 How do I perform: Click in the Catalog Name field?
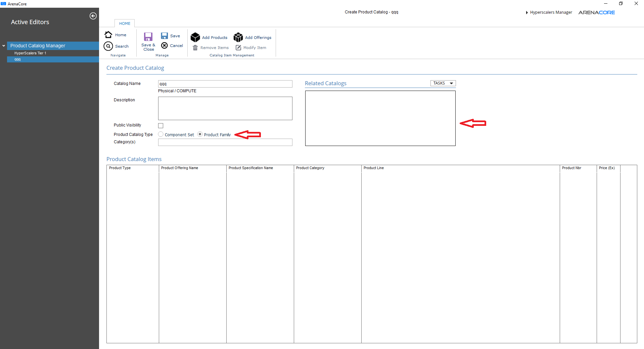[x=225, y=84]
